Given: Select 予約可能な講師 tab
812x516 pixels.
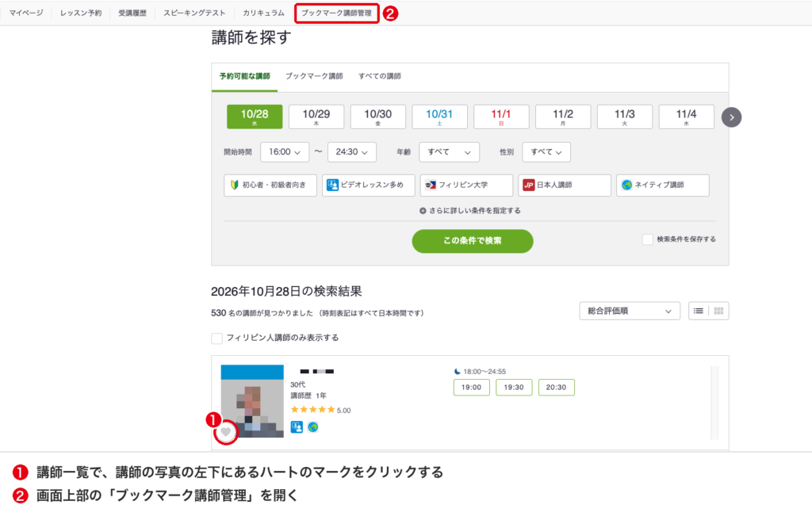Looking at the screenshot, I should (244, 77).
